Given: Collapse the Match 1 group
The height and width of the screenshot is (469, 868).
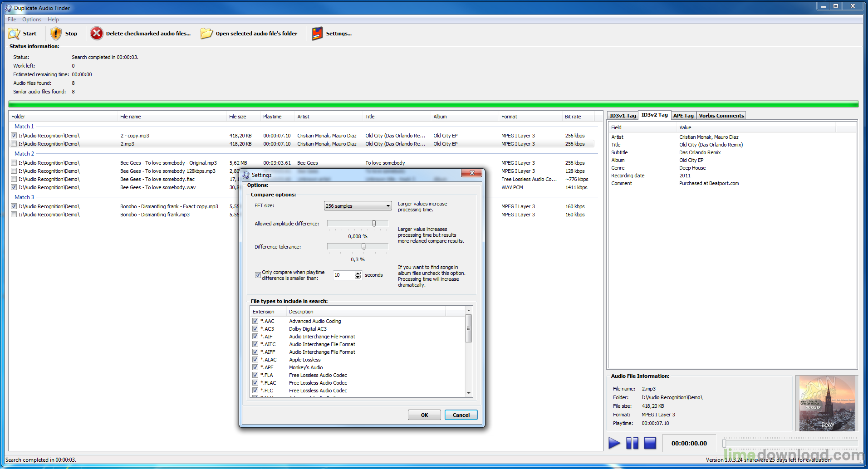Looking at the screenshot, I should (24, 127).
